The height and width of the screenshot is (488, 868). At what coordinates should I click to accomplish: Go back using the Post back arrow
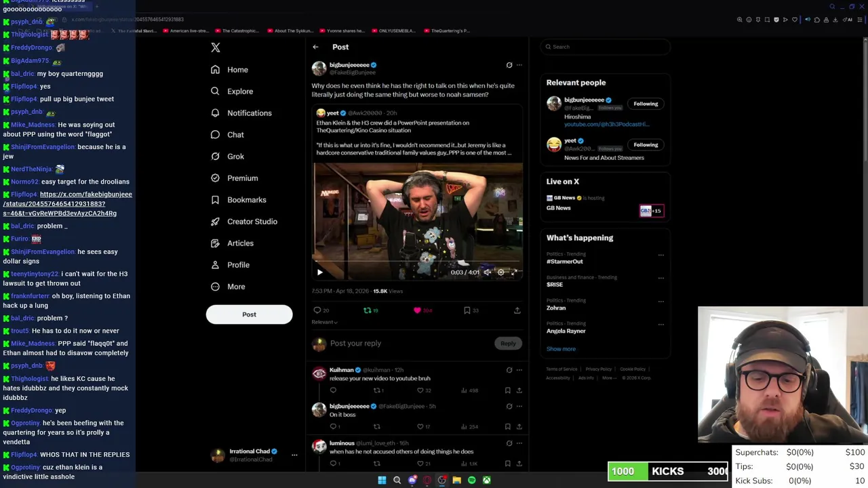[x=315, y=47]
